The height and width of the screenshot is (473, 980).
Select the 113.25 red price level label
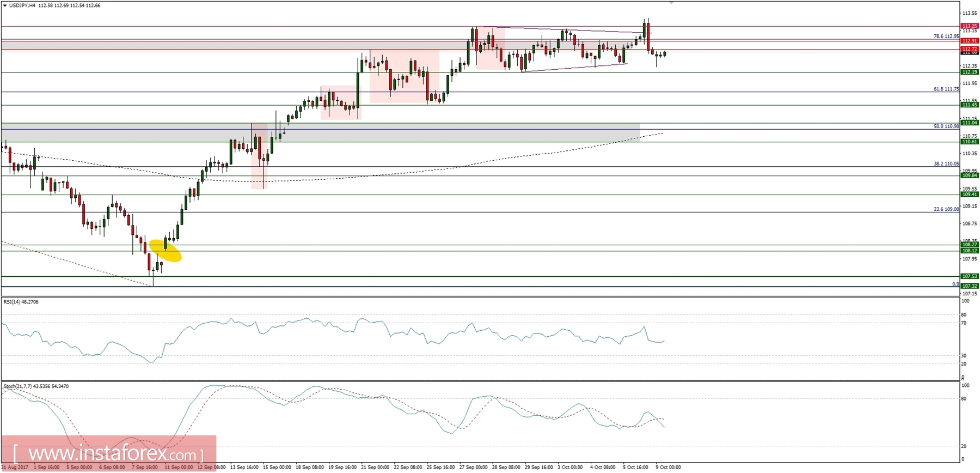tap(970, 26)
